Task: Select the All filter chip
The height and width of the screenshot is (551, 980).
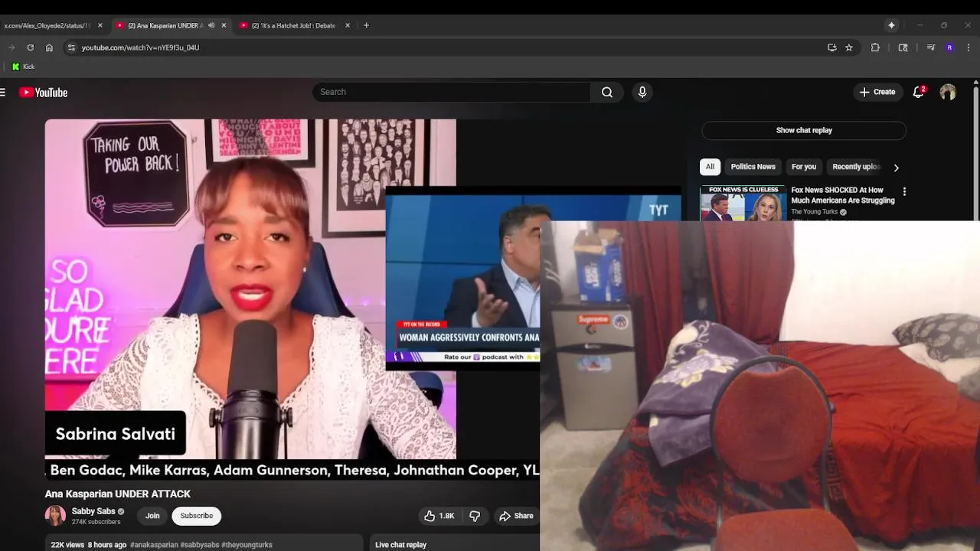Action: tap(710, 167)
